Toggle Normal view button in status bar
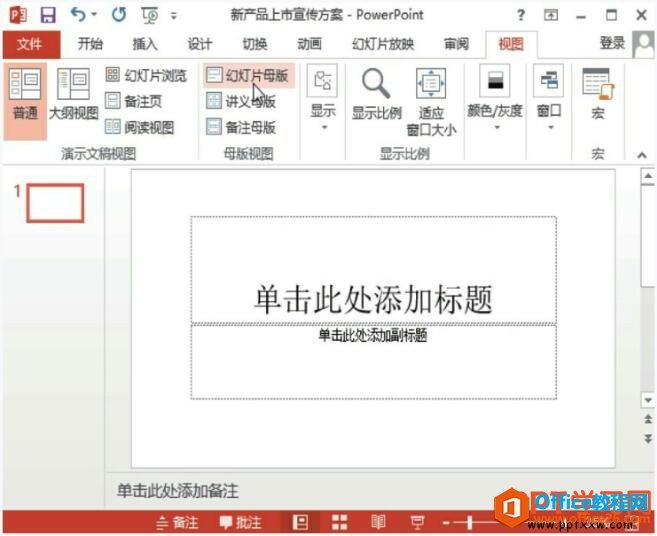657x536 pixels. click(300, 523)
